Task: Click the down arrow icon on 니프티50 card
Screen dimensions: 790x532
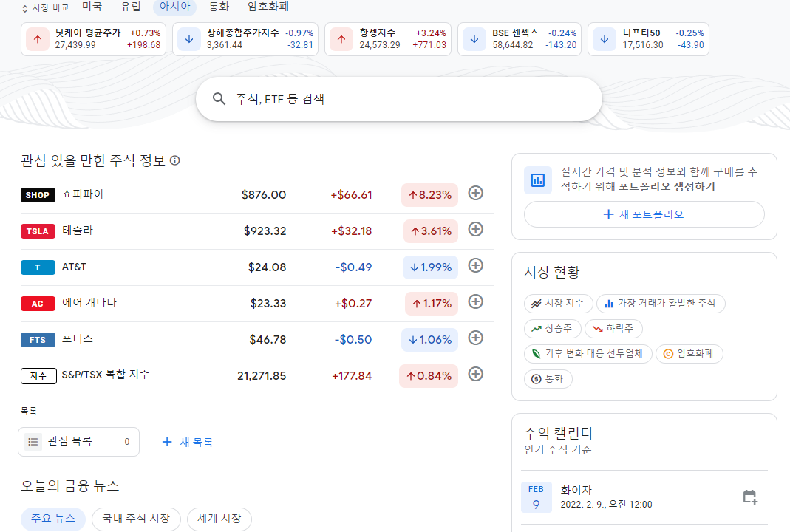Action: point(604,39)
